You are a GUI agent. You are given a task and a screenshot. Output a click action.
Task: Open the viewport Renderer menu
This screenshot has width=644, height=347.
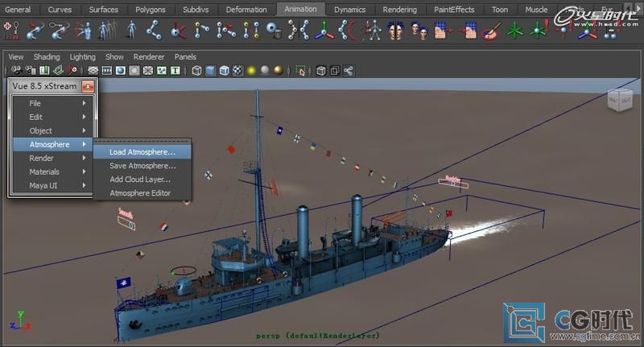149,56
